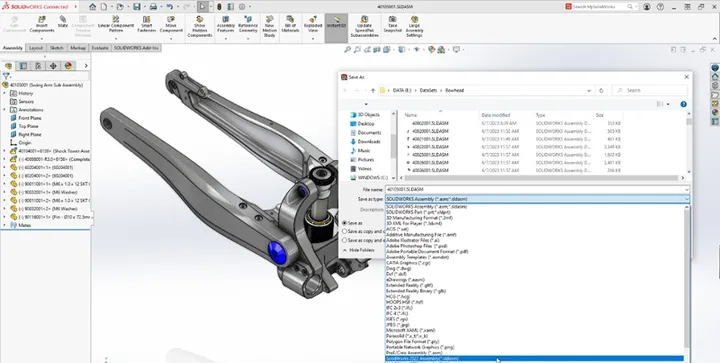Save with the floppy disk icon
Screen dimensions: 720x363
click(x=137, y=7)
